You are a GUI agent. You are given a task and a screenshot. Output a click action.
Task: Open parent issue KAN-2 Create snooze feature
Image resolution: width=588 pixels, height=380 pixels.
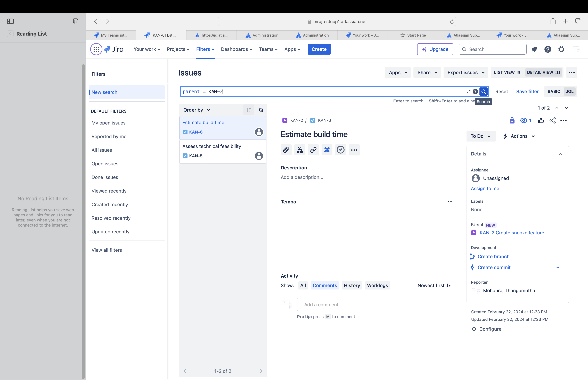[x=511, y=233]
